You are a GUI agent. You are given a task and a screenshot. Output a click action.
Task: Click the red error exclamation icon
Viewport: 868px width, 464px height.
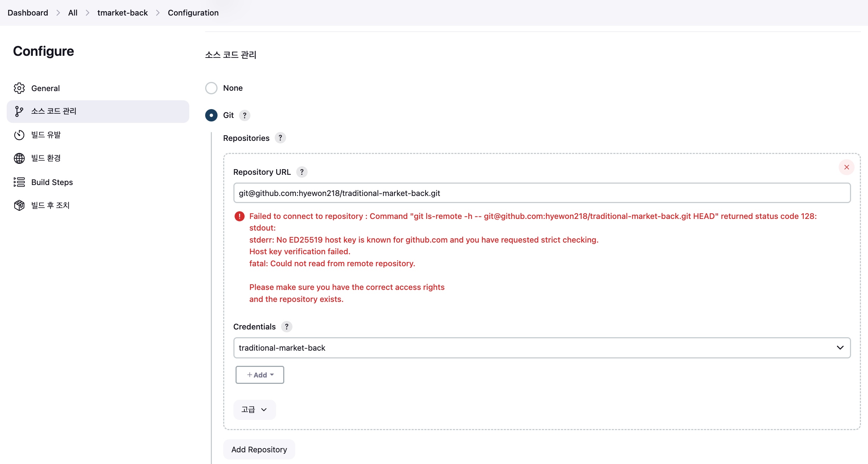coord(239,216)
